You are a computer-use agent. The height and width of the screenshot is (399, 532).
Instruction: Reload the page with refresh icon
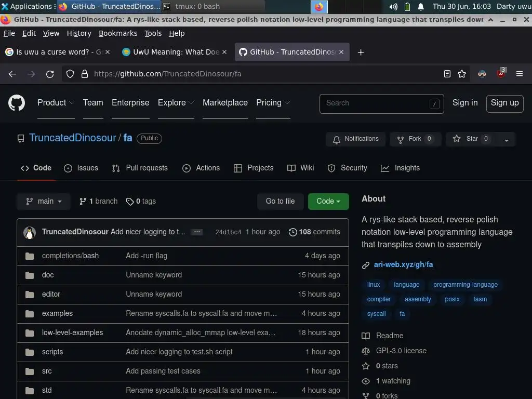tap(50, 74)
